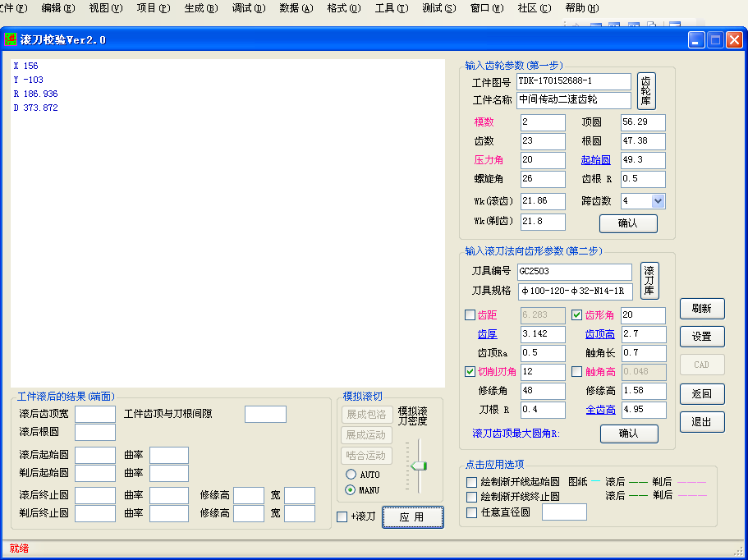Open the 滚刀库 hob library button
This screenshot has width=748, height=560.
pyautogui.click(x=649, y=281)
